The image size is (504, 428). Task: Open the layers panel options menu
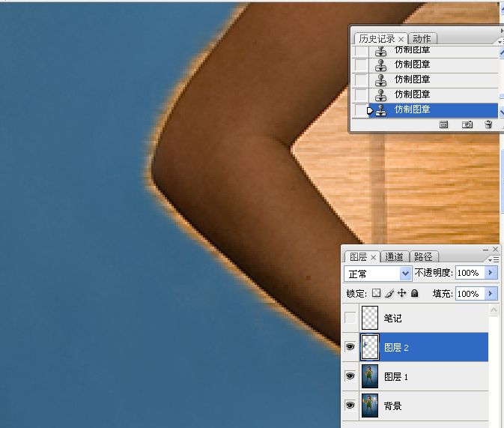[x=494, y=259]
